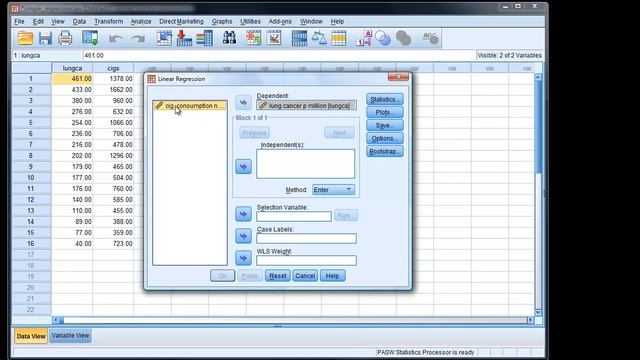Click the vertical scrollbar down arrow
Screen dimensions: 640x360
[538, 313]
